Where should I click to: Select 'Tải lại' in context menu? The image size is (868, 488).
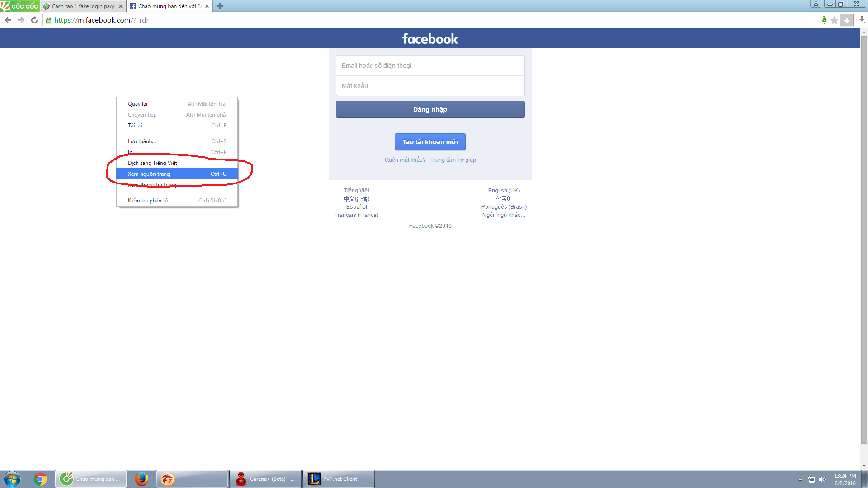point(177,126)
